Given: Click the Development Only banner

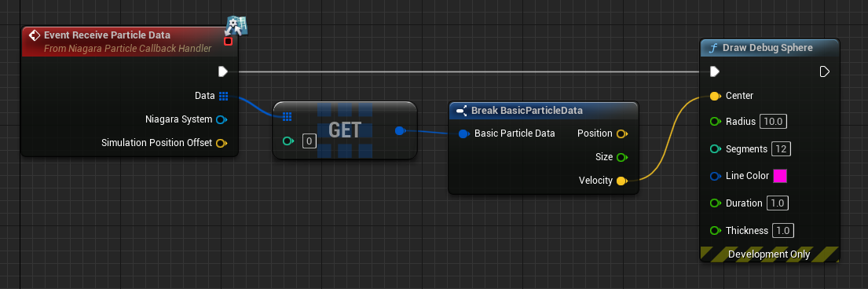Looking at the screenshot, I should 770,254.
